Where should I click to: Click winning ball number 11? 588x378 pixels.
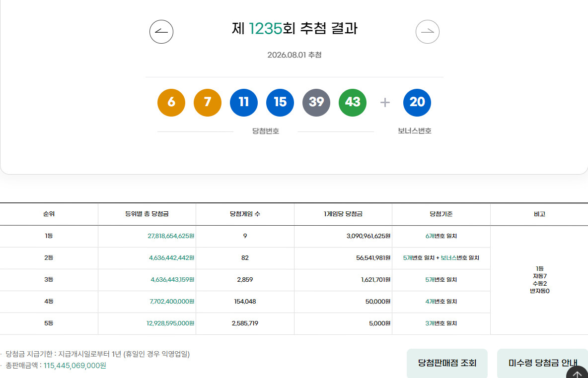click(244, 103)
